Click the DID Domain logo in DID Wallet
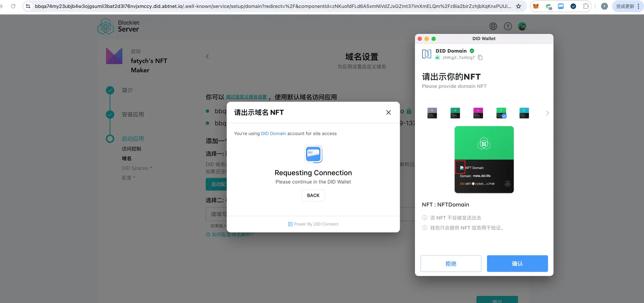644x303 pixels. tap(427, 54)
